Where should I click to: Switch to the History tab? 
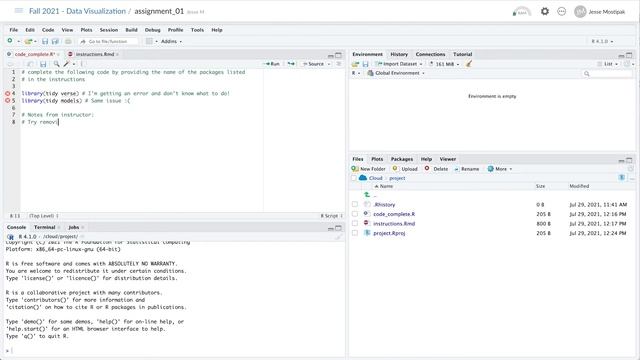399,54
